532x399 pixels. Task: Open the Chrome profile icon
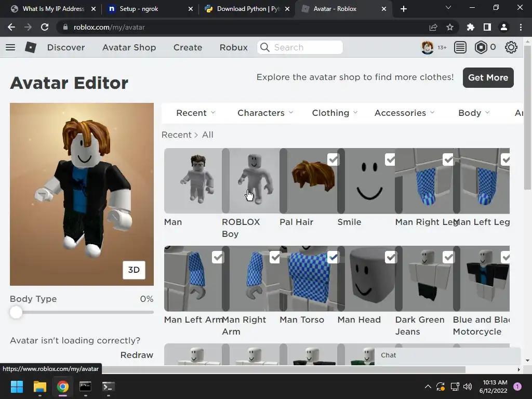504,27
